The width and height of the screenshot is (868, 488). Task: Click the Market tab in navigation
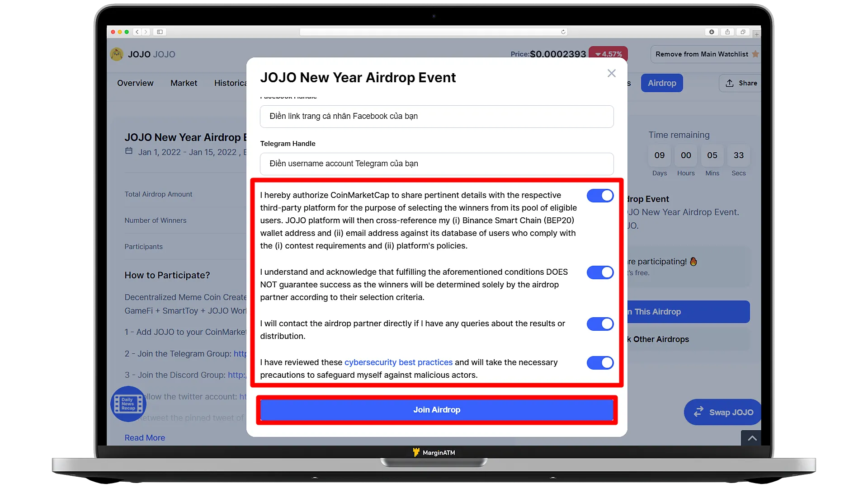tap(184, 83)
